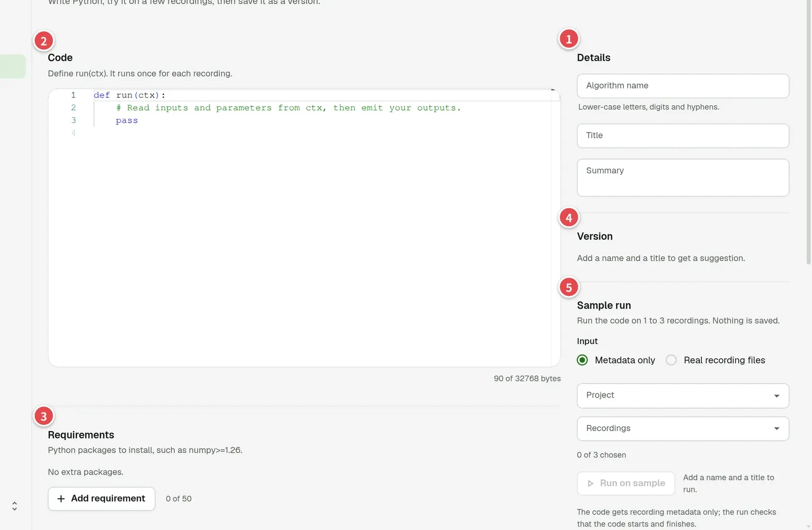Click the code editor line 'def run(ctx):'

tap(129, 95)
